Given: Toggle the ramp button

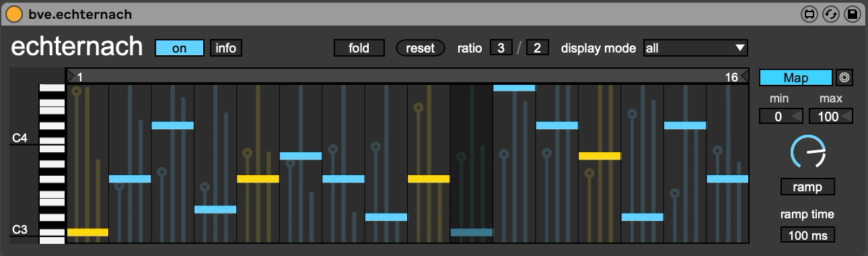Looking at the screenshot, I should click(807, 187).
